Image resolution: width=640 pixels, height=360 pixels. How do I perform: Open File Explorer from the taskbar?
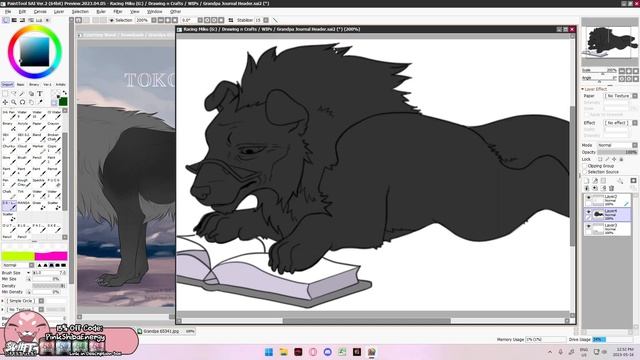click(283, 352)
